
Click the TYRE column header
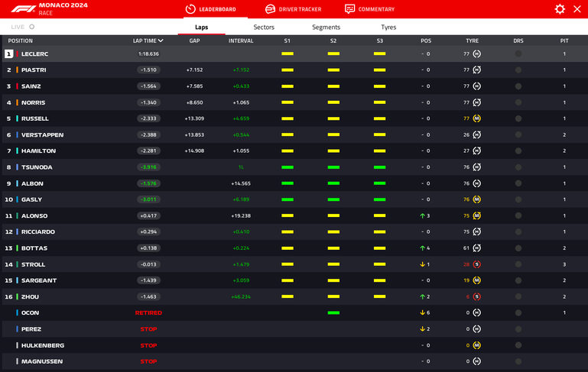(x=472, y=40)
